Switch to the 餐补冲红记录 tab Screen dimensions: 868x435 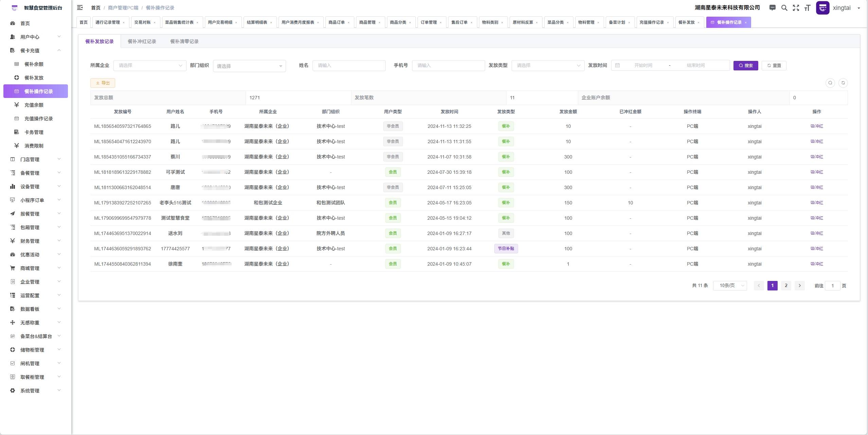[x=142, y=41]
